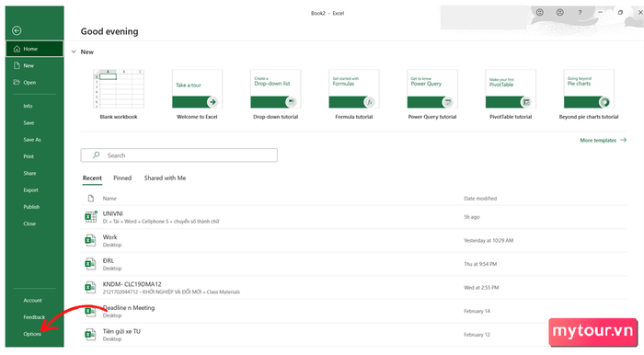Click the frowning face feedback icon
This screenshot has height=355, width=644.
[559, 13]
